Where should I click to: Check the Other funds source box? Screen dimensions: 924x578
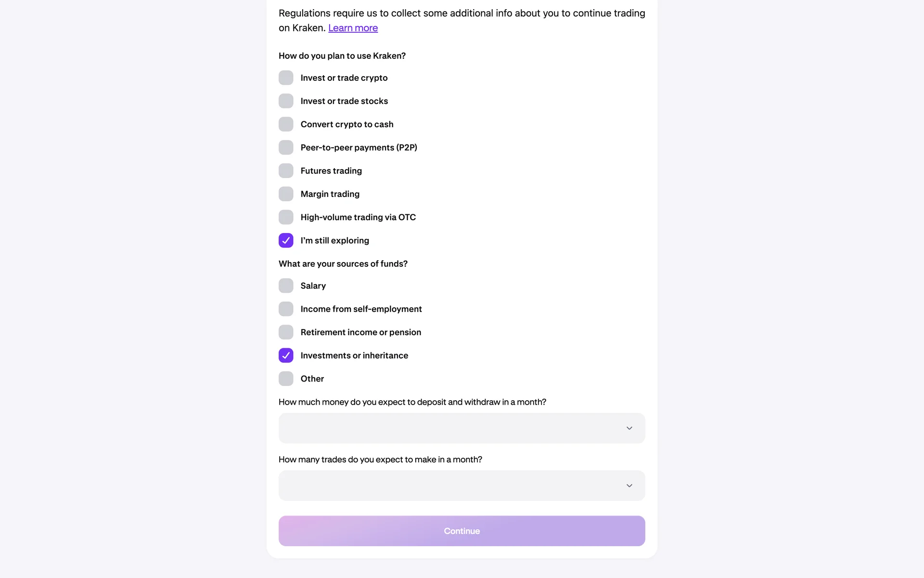coord(286,379)
